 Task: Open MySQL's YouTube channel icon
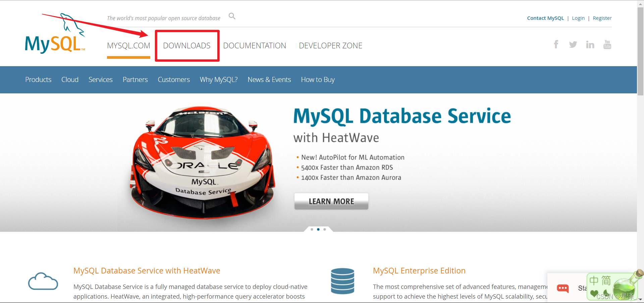click(x=607, y=44)
